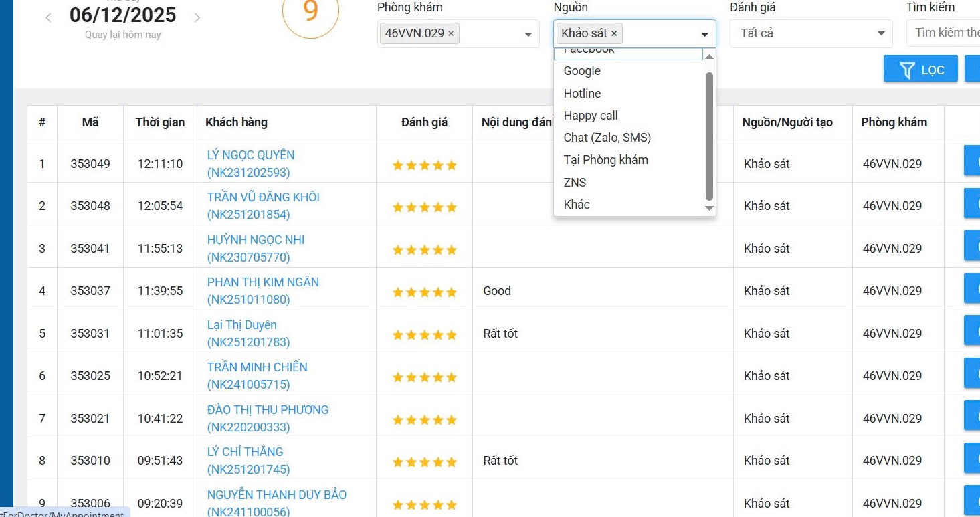Open customer PHAN THỊ KIM NGÂN link

[263, 282]
